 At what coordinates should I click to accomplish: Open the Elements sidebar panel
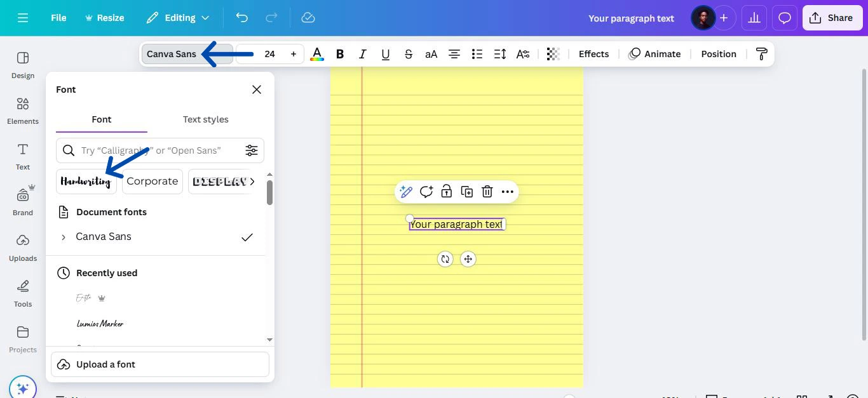[x=23, y=110]
